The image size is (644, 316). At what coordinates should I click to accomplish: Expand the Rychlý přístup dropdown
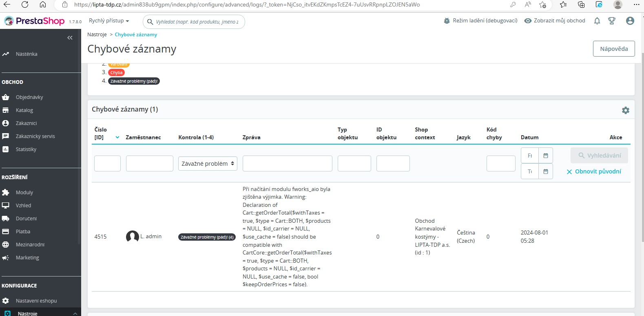pos(109,21)
